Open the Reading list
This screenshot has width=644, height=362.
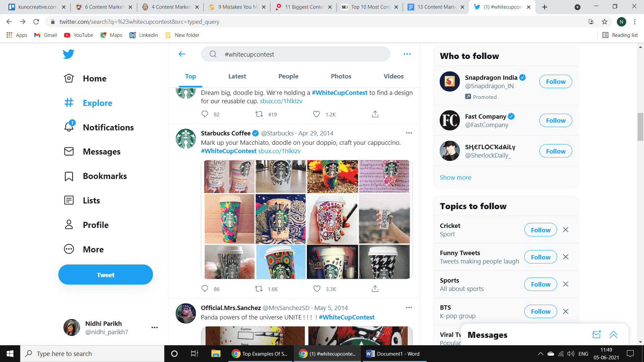tap(620, 35)
